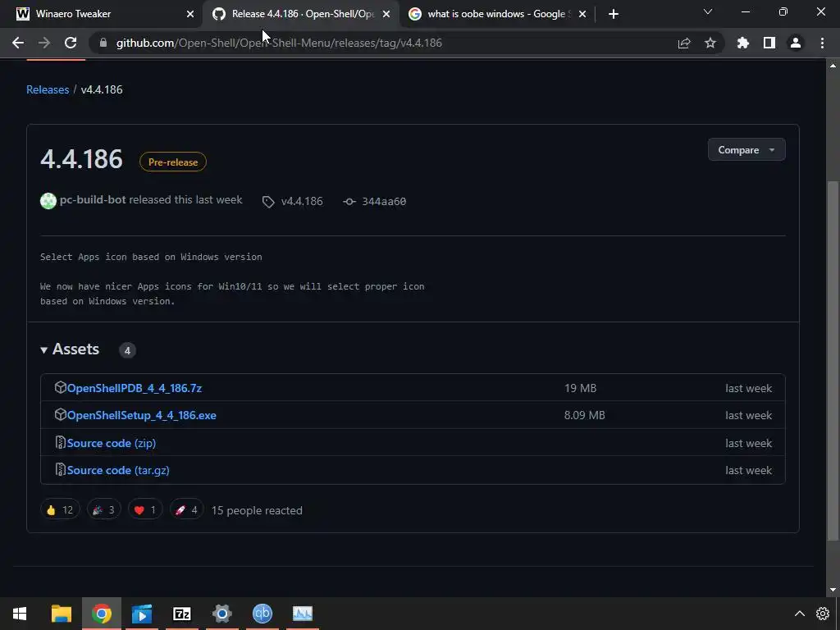The width and height of the screenshot is (840, 630).
Task: Click the party popper reaction
Action: pyautogui.click(x=104, y=510)
